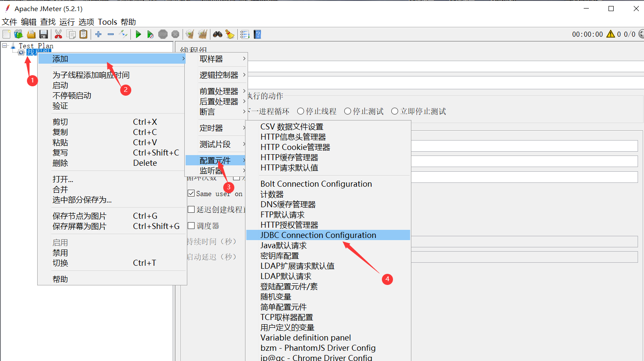Start the test with the green play icon

pos(138,34)
